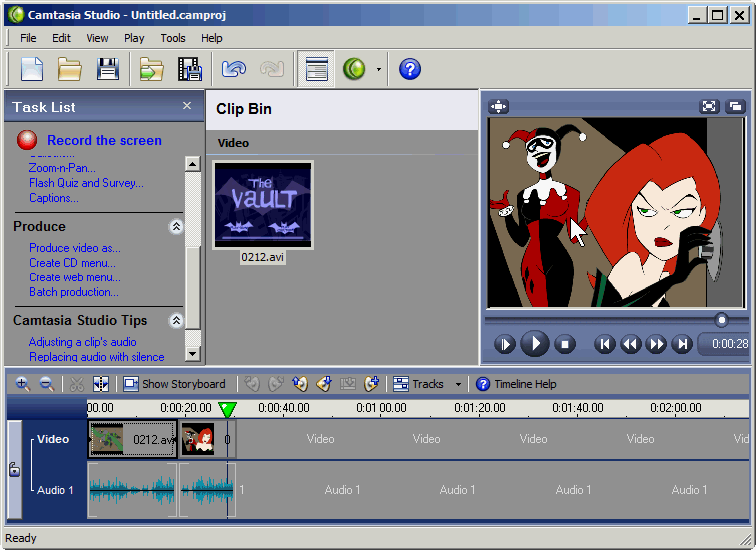The image size is (756, 550).
Task: Open the File menu
Action: pos(28,38)
